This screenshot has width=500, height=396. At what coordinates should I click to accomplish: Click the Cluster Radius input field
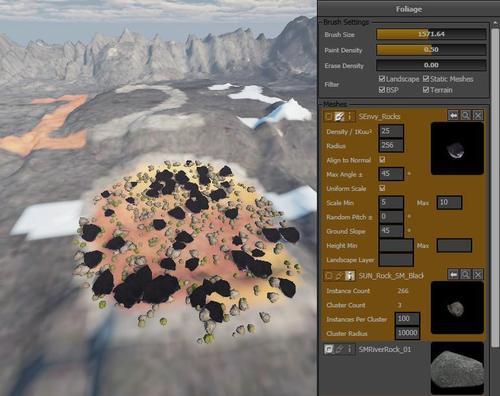tap(407, 333)
